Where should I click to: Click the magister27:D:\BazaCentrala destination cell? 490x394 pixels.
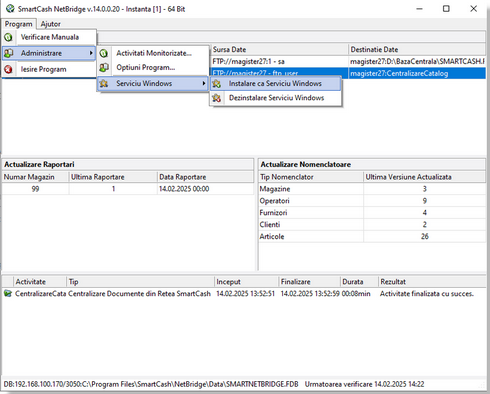417,61
